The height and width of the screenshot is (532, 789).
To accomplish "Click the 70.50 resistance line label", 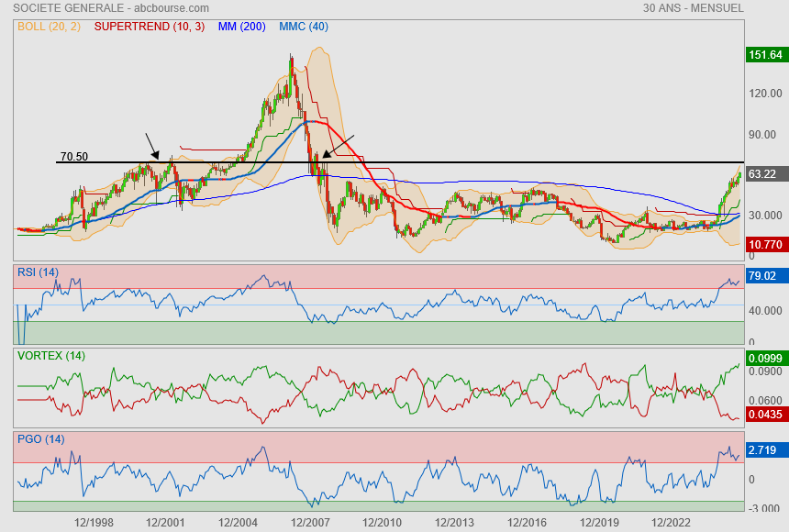I will point(73,157).
